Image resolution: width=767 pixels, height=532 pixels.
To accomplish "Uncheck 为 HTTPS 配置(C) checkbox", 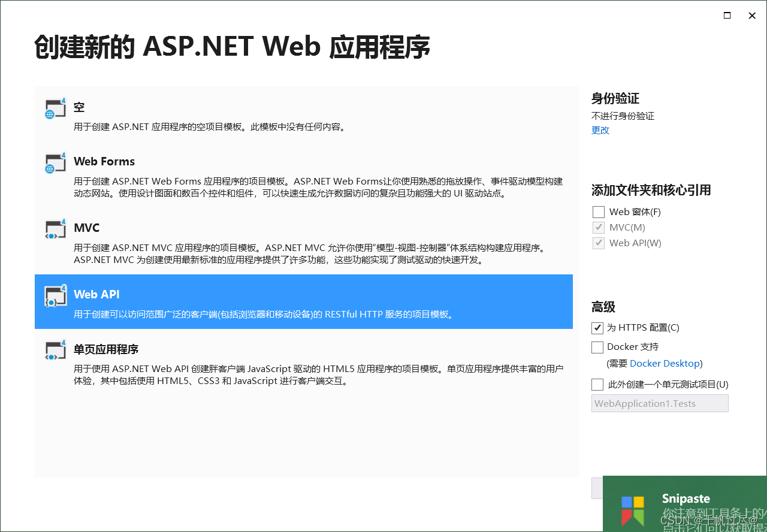I will coord(597,328).
